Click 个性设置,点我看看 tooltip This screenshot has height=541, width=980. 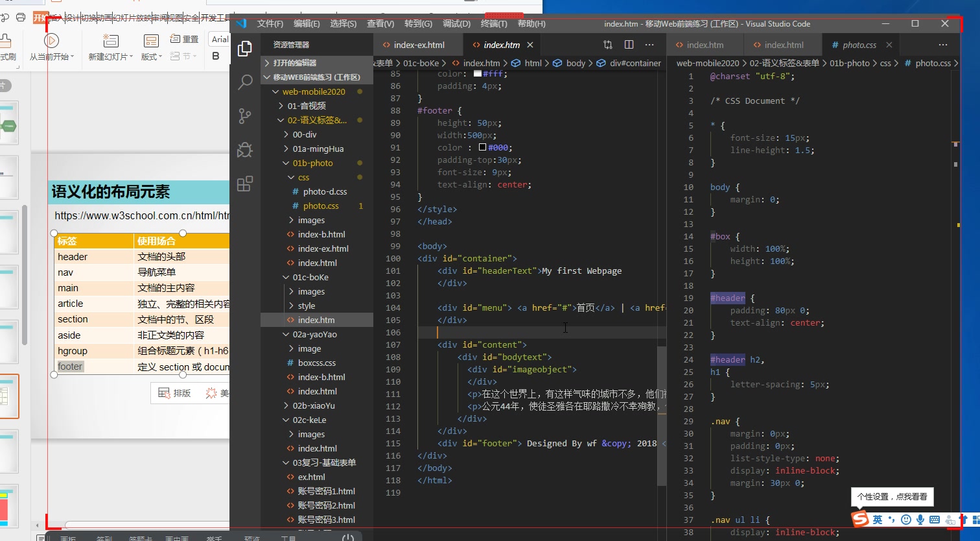point(892,496)
